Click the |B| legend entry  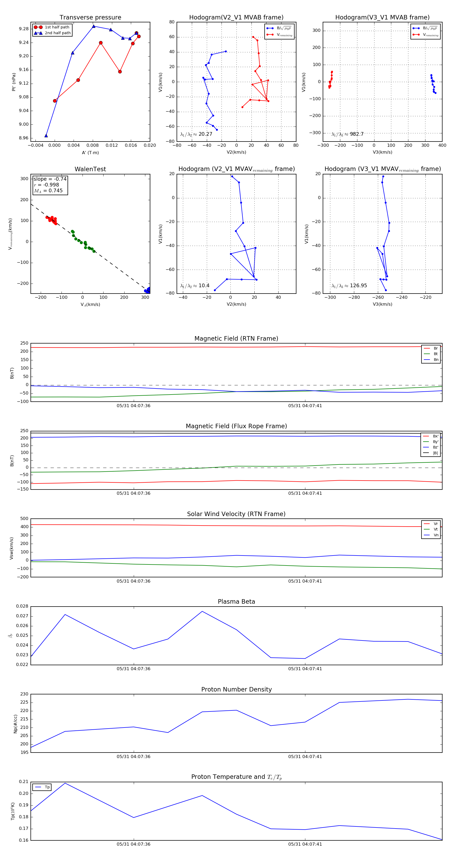431,453
